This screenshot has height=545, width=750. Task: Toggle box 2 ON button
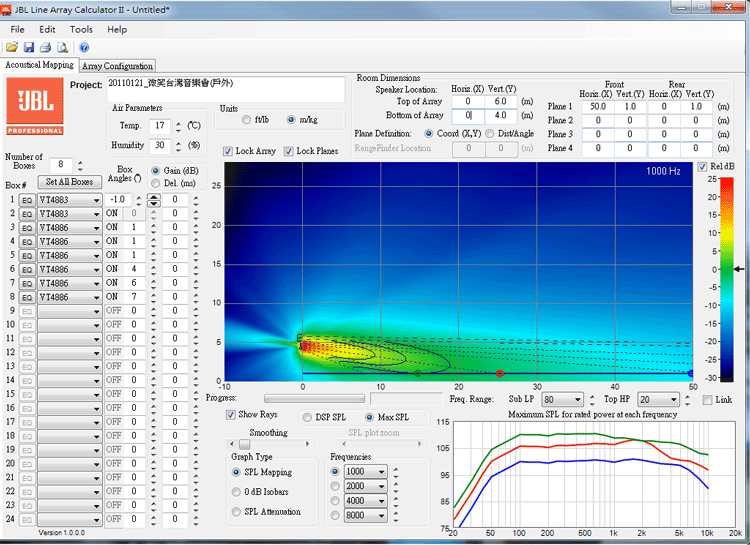(x=112, y=213)
